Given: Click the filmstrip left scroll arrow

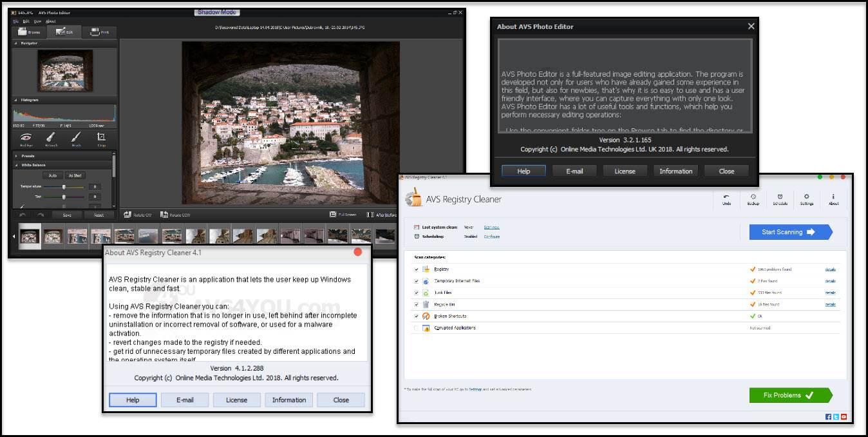Looking at the screenshot, I should tap(14, 237).
